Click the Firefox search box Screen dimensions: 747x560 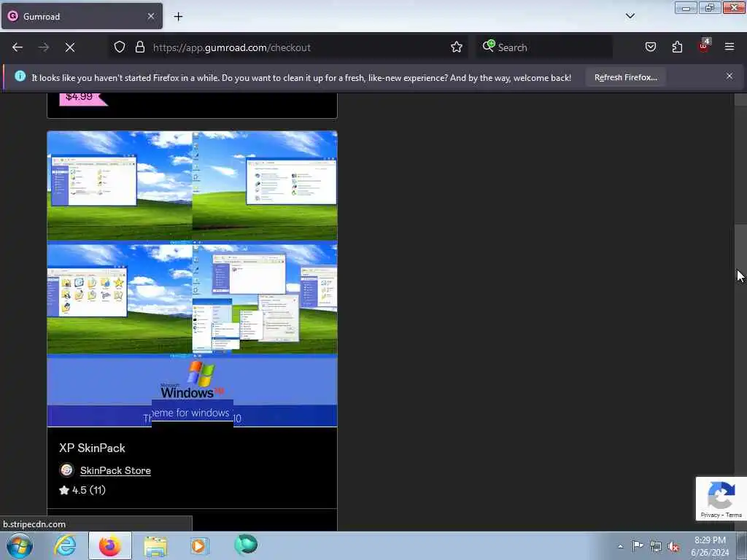(x=544, y=47)
